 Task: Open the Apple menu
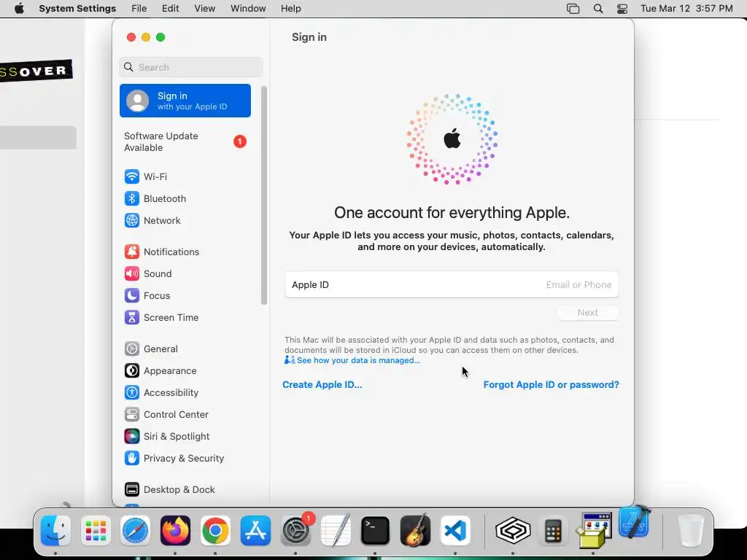pyautogui.click(x=19, y=9)
